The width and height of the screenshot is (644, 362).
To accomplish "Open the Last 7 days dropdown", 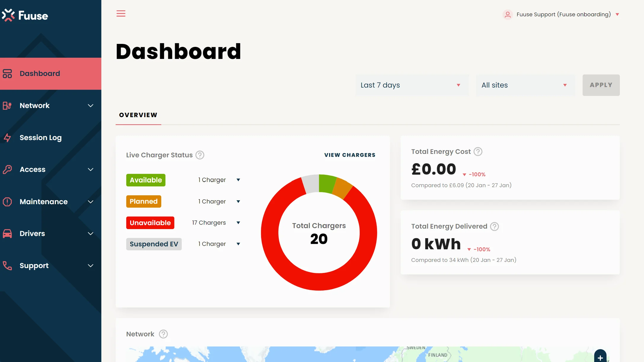I will pyautogui.click(x=412, y=85).
